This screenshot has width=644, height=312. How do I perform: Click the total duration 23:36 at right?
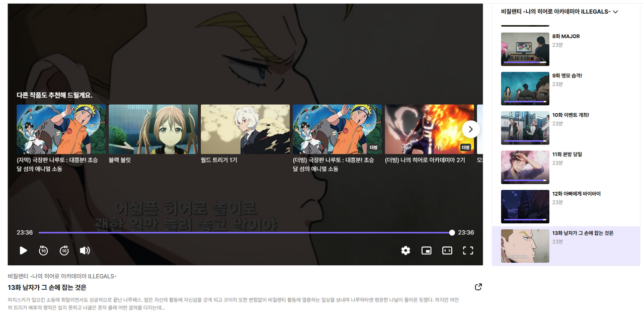(x=466, y=232)
